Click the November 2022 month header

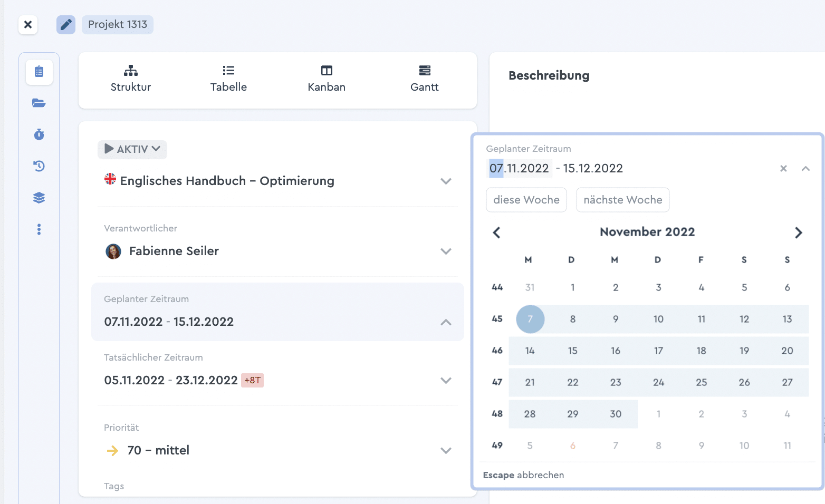647,232
